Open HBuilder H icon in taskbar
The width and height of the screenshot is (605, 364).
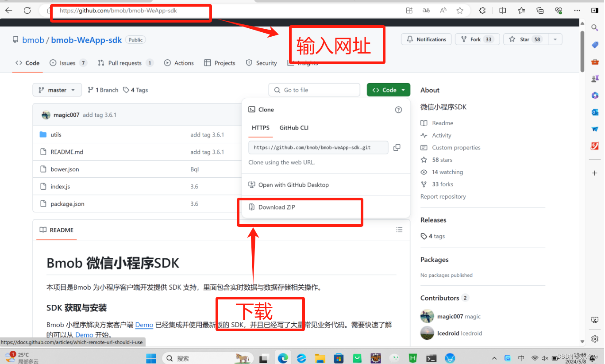(413, 358)
